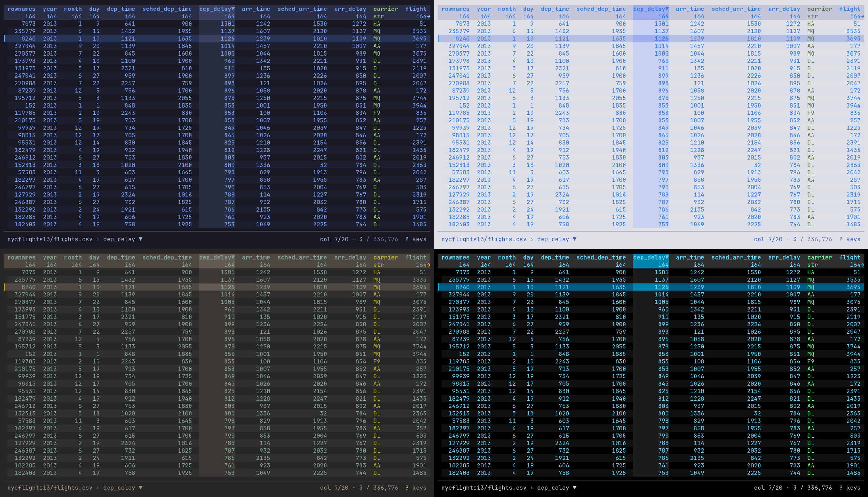This screenshot has width=868, height=497.
Task: Open '? keys' help in the dark navy pane
Action: click(416, 239)
